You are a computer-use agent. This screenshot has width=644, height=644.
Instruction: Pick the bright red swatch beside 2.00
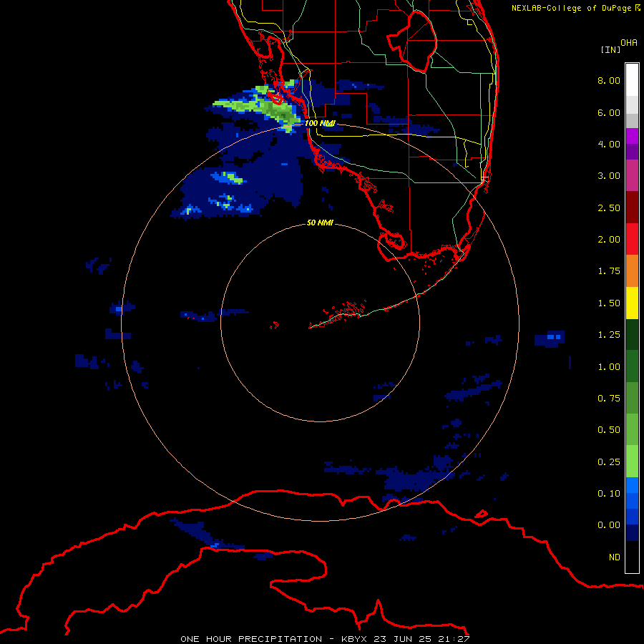pyautogui.click(x=632, y=239)
